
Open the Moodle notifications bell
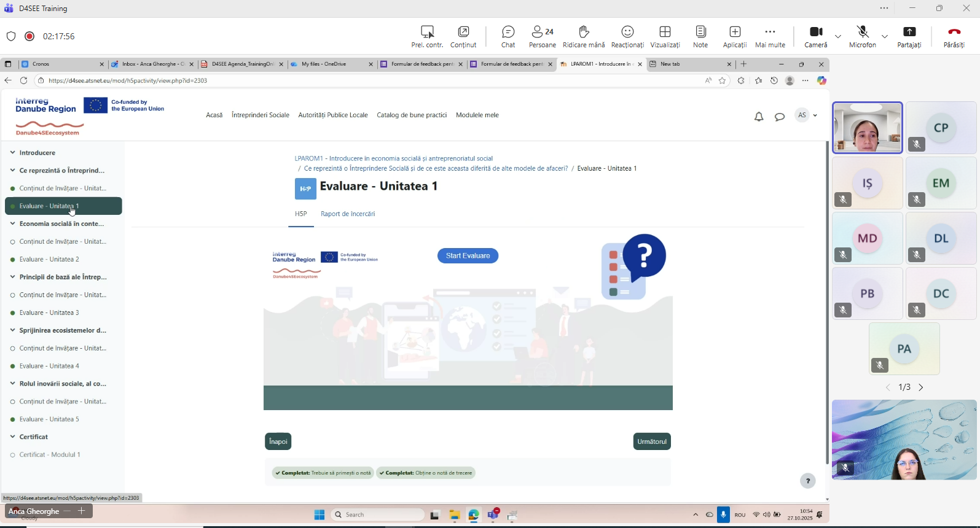pos(759,117)
